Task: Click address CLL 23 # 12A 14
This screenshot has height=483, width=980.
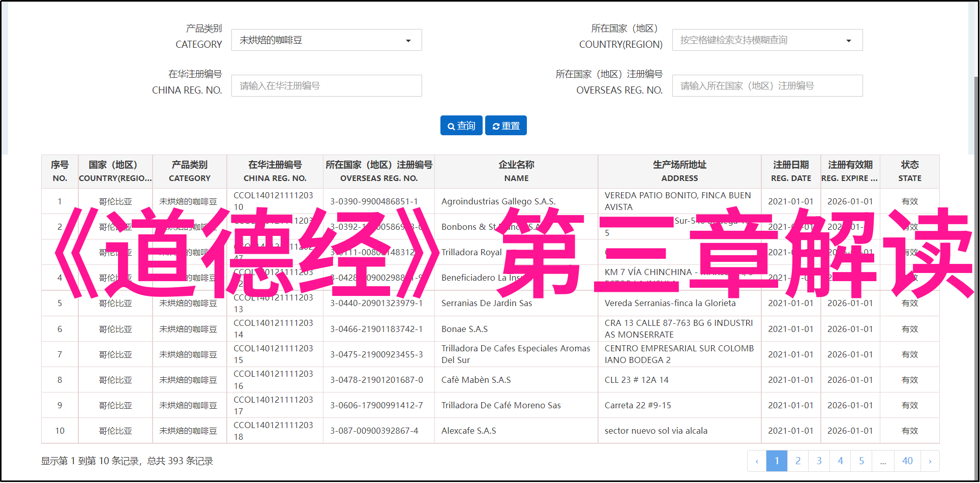Action: tap(637, 380)
